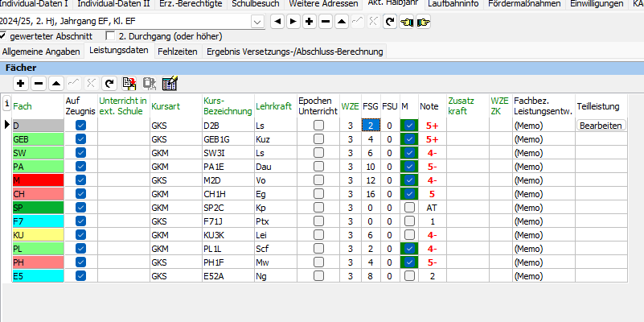The image size is (644, 322).
Task: Click the 'Fach' column header
Action: (39, 106)
